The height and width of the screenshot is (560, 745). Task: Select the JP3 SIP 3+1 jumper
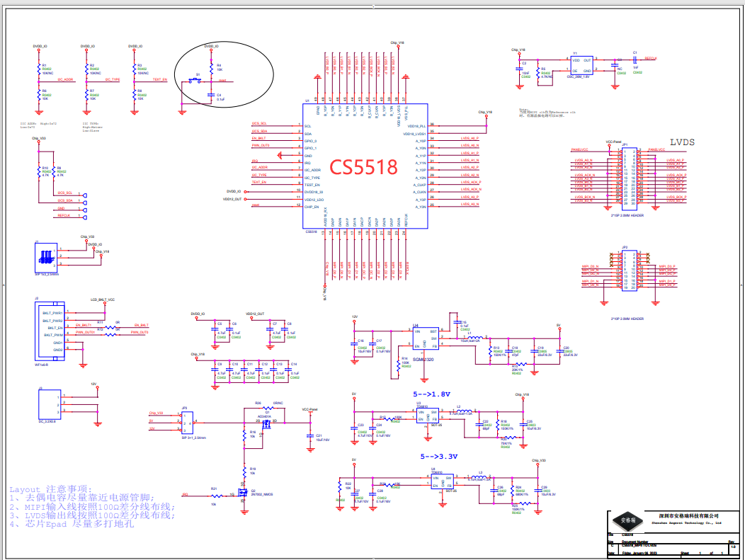187,423
